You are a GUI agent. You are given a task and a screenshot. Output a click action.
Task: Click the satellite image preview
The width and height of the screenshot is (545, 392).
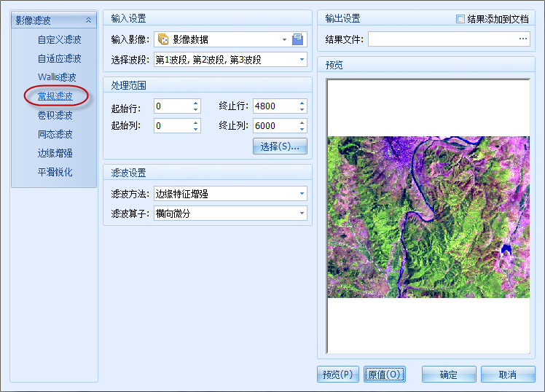click(428, 216)
